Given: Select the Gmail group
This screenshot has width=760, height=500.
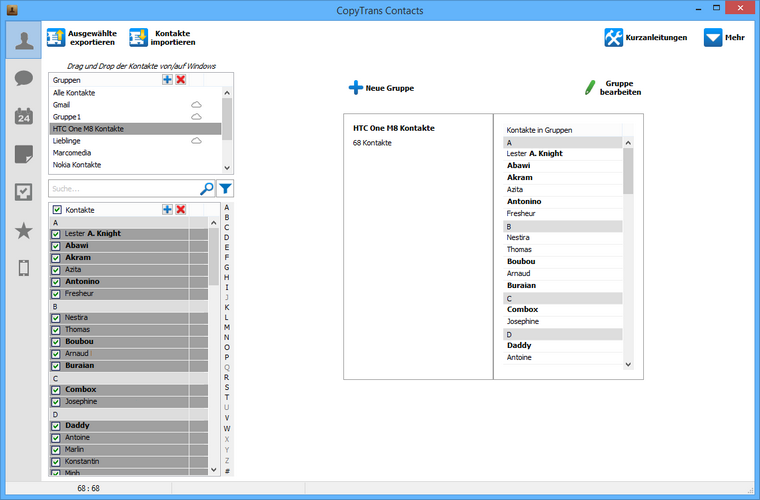Looking at the screenshot, I should pyautogui.click(x=135, y=105).
